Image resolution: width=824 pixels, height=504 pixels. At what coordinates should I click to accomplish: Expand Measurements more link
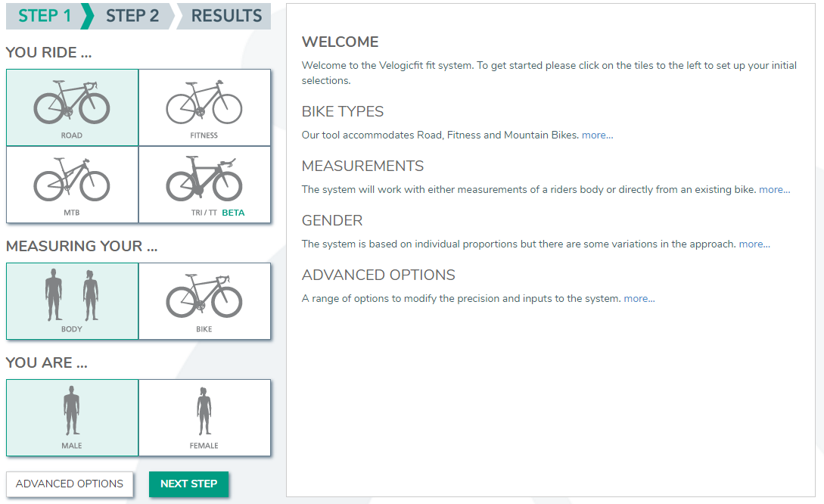[775, 190]
